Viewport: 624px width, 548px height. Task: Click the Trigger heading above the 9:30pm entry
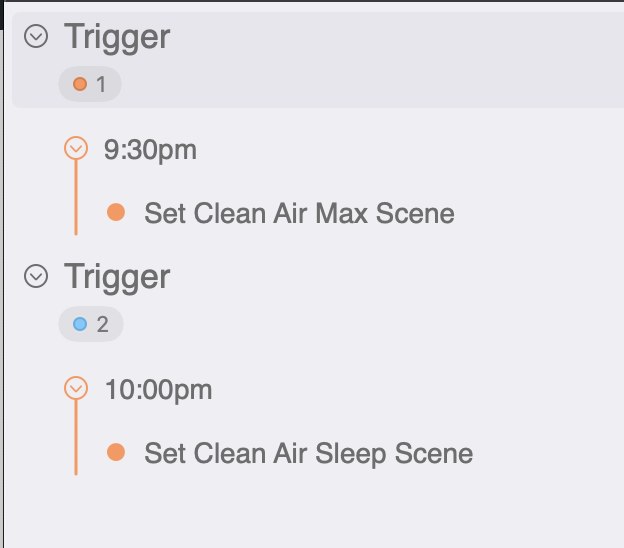[x=117, y=37]
